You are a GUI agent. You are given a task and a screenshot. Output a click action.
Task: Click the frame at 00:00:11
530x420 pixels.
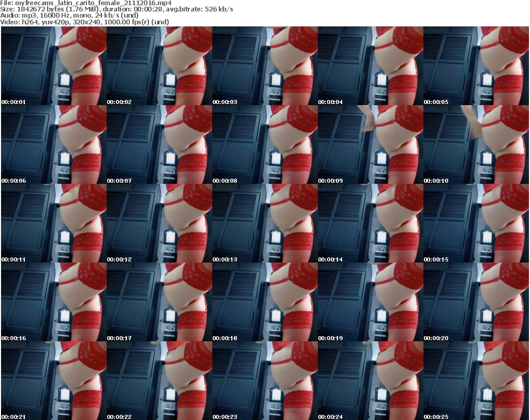(x=54, y=223)
